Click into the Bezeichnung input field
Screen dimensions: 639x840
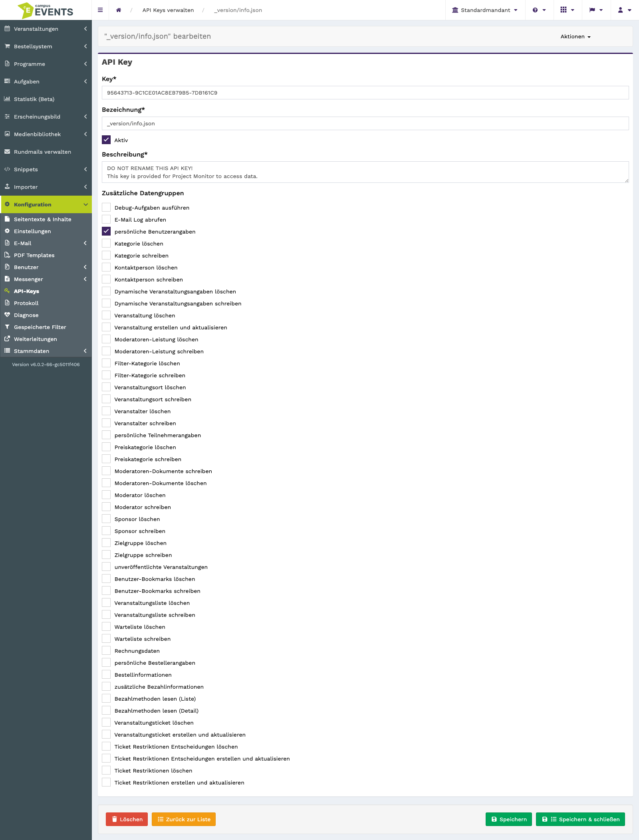(365, 123)
